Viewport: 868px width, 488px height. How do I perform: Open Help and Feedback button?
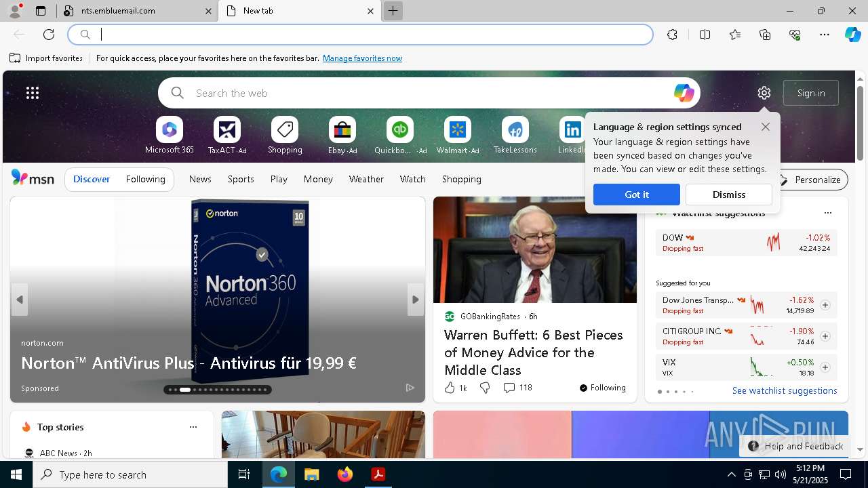pyautogui.click(x=796, y=446)
